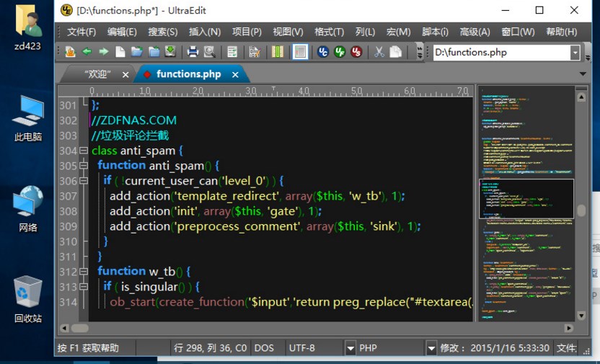The height and width of the screenshot is (364, 600).
Task: Click the vertical scrollbar thumb of the editor
Action: tap(581, 210)
